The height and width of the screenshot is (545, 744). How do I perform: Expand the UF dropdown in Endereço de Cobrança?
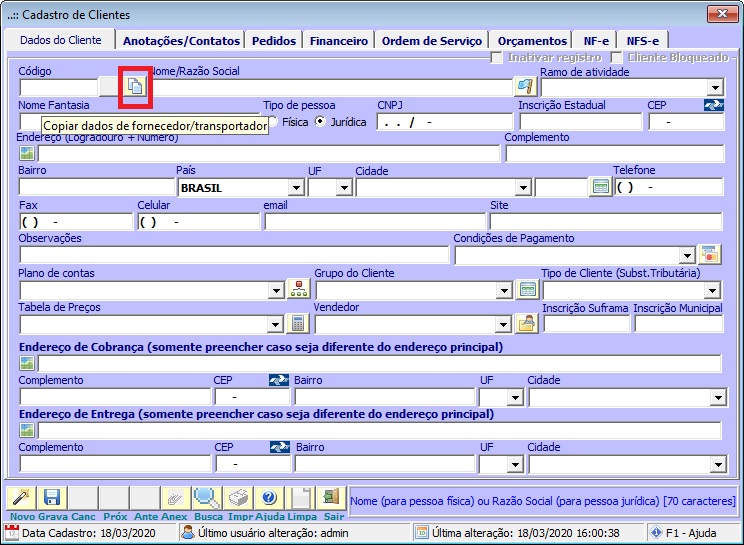click(x=515, y=397)
